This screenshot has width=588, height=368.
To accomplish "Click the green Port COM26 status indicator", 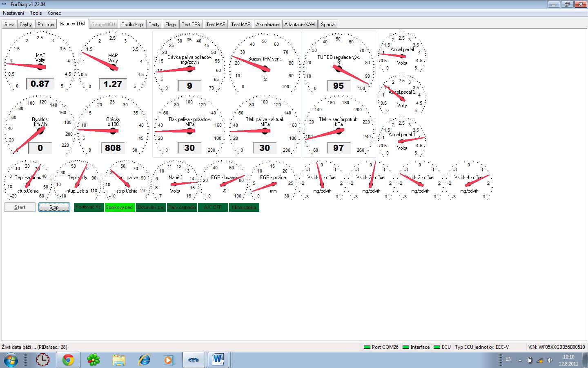I will [x=367, y=347].
